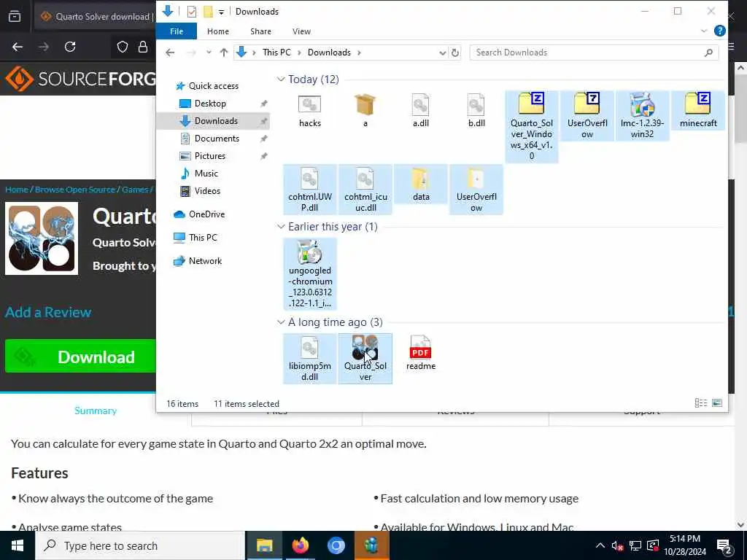Select the lmc-1.2.39-win32 installer
This screenshot has width=747, height=560.
coord(642,116)
